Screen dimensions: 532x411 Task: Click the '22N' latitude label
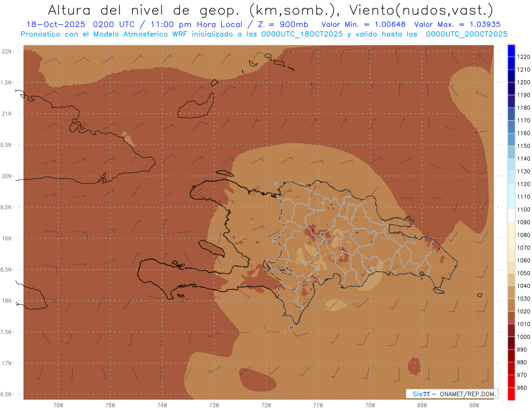[x=8, y=51]
